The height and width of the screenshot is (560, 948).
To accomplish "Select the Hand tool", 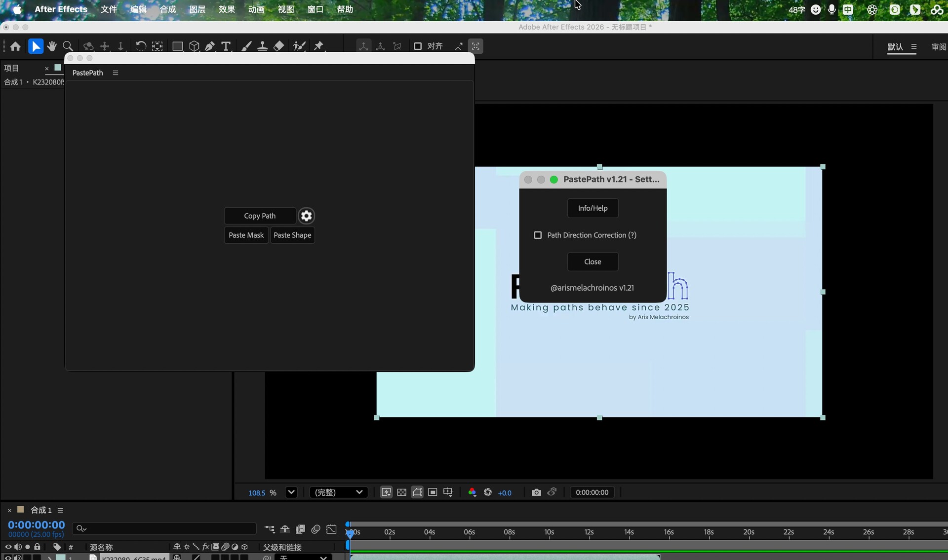I will point(52,46).
